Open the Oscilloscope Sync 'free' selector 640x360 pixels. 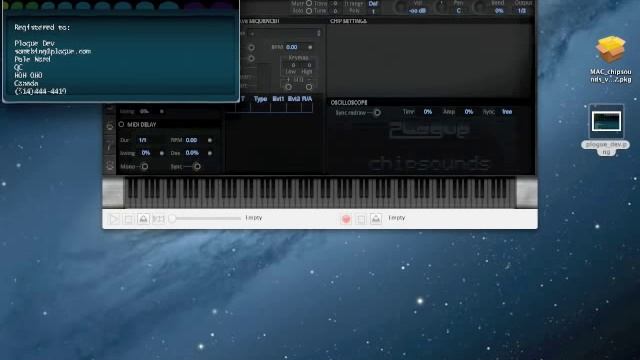pos(507,112)
